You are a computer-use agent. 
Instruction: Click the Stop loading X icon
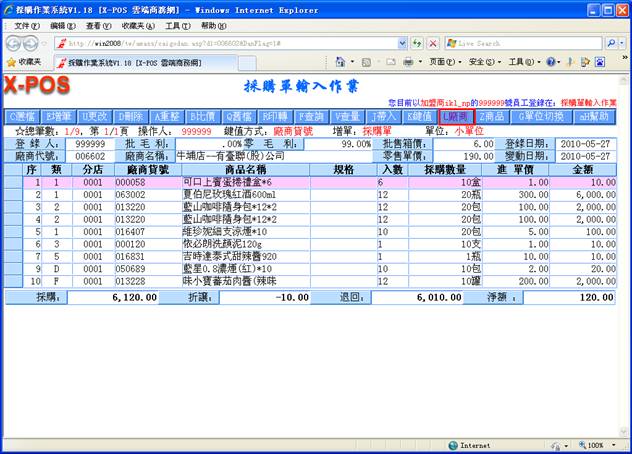(x=431, y=44)
